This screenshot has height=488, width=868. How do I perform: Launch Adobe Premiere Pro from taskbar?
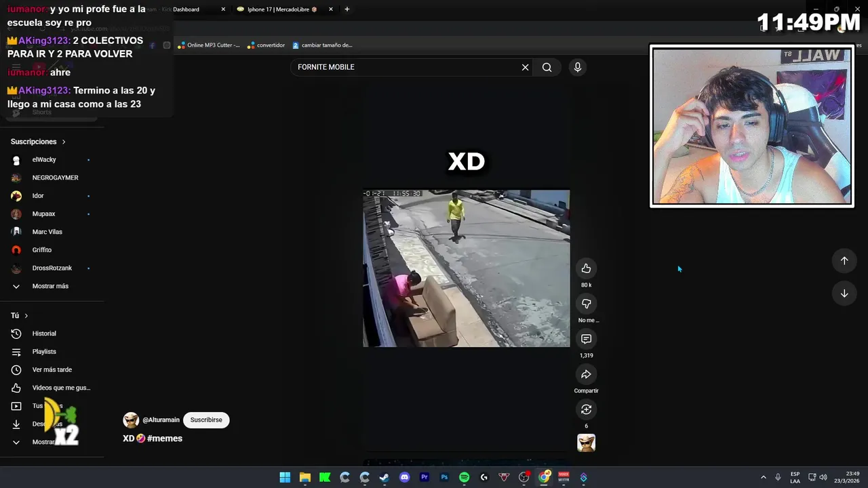(x=425, y=477)
